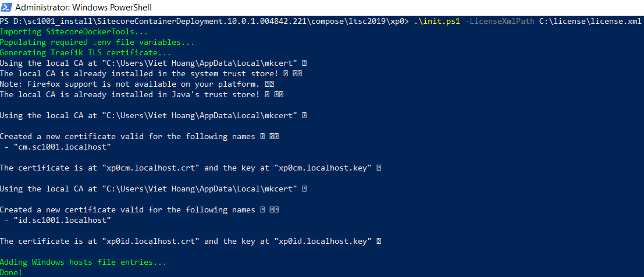Click the "Populating required .env file variables..." line
The image size is (644, 277).
click(97, 42)
